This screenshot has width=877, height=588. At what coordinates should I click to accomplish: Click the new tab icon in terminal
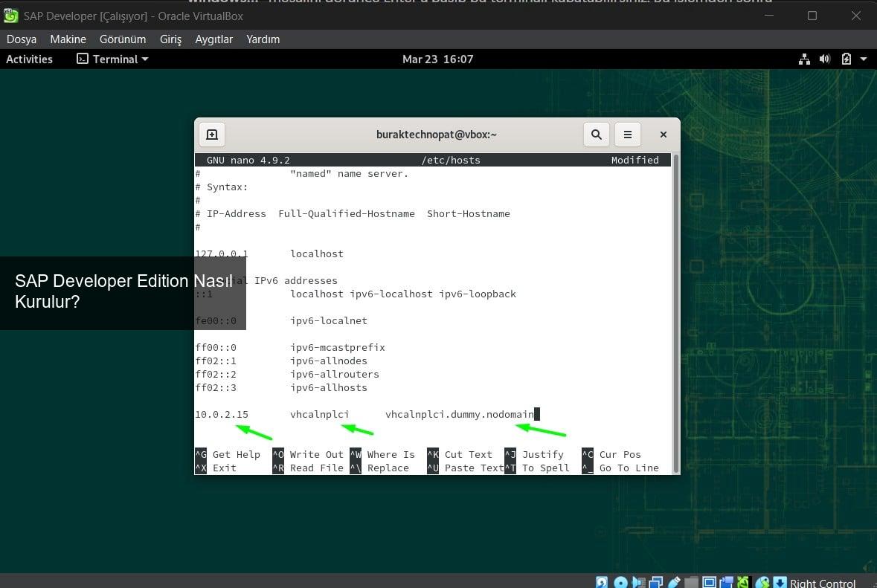point(212,135)
